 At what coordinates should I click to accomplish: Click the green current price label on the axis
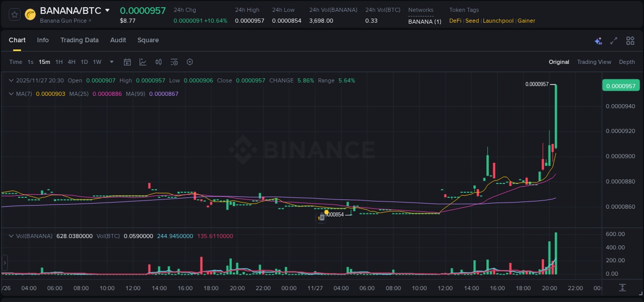coord(621,85)
